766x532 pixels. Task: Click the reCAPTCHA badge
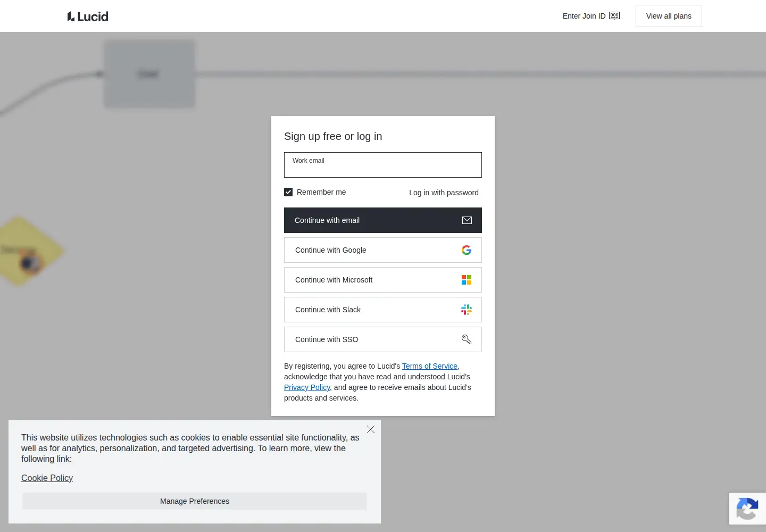[x=747, y=509]
